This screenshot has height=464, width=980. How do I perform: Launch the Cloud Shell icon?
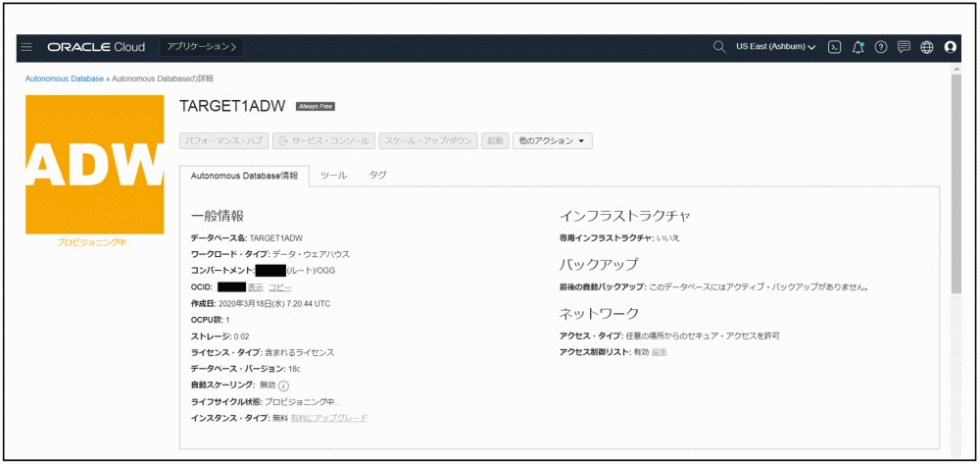(x=834, y=47)
